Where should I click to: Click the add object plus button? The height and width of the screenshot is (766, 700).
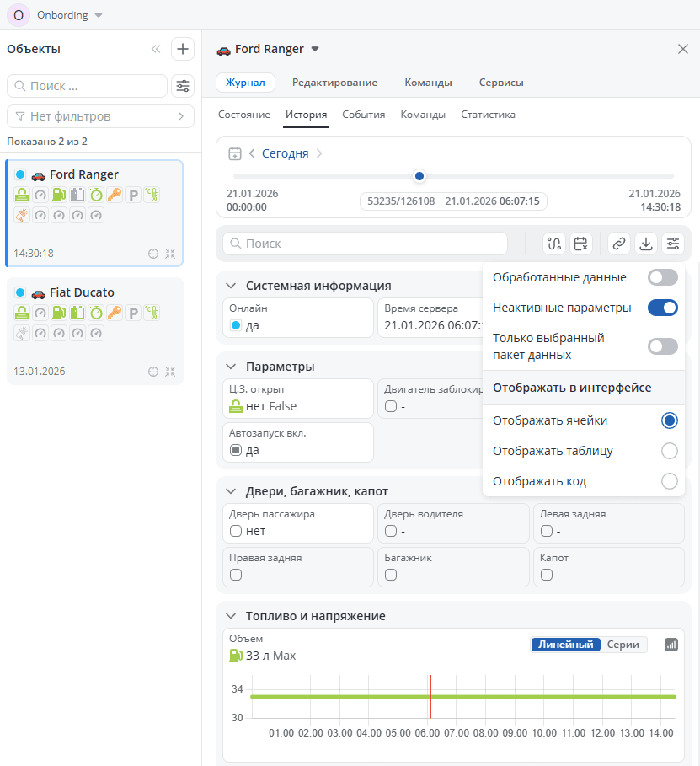coord(183,49)
